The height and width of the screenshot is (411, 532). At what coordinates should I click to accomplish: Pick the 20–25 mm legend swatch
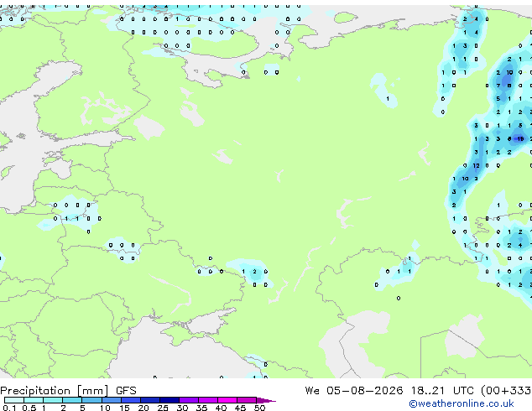150,400
